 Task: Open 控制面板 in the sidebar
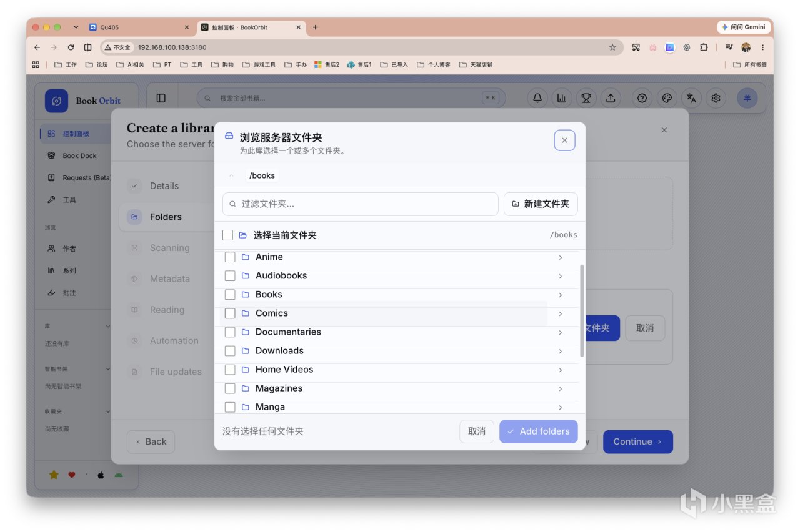pos(75,134)
